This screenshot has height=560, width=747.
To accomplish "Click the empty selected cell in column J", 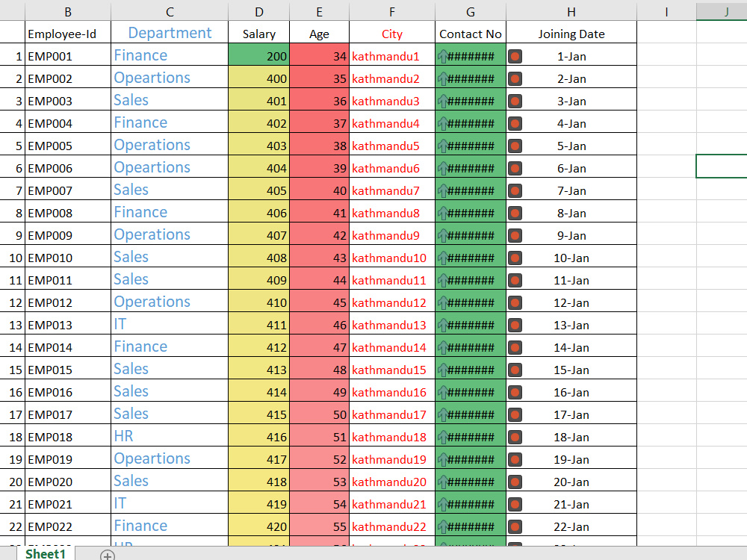I will pos(722,167).
